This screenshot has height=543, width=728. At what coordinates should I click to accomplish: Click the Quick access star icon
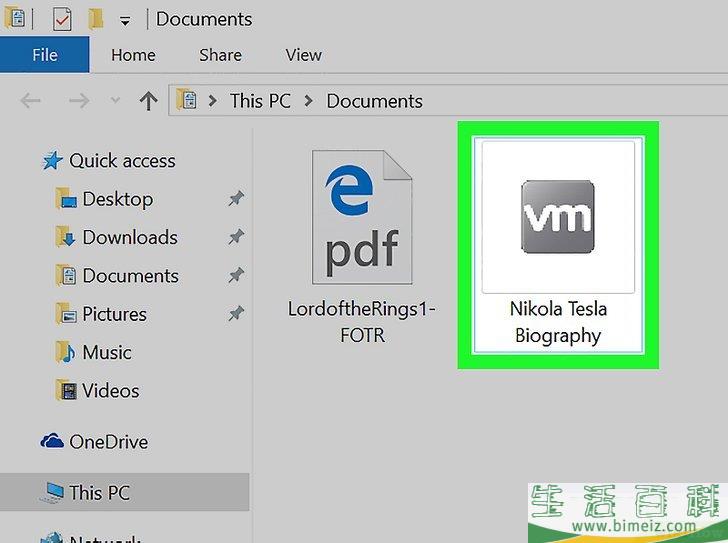(52, 161)
